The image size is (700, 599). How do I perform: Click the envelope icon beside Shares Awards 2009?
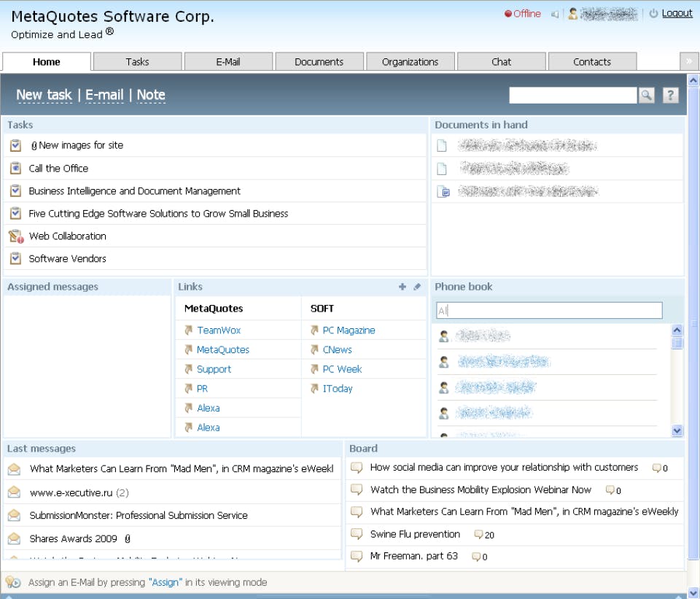(x=15, y=538)
